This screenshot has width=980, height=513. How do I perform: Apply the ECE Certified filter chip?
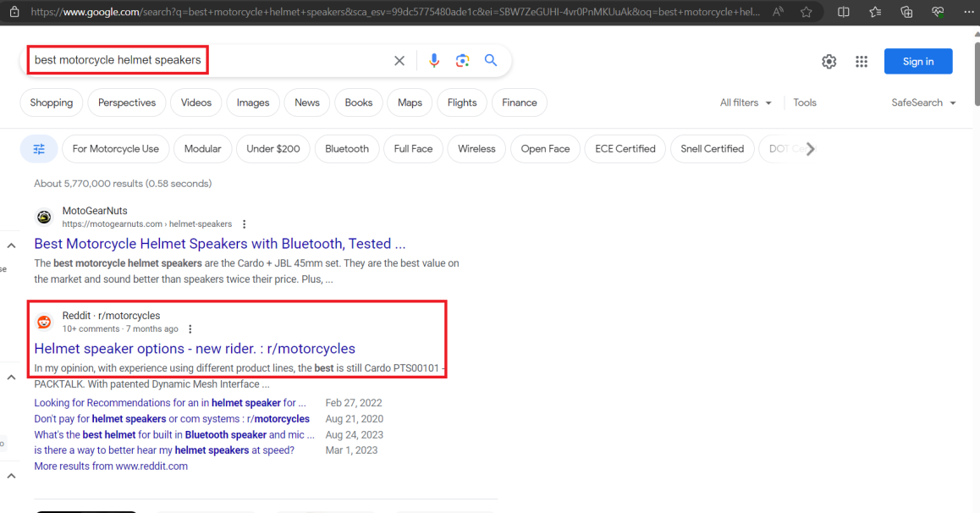pyautogui.click(x=625, y=149)
